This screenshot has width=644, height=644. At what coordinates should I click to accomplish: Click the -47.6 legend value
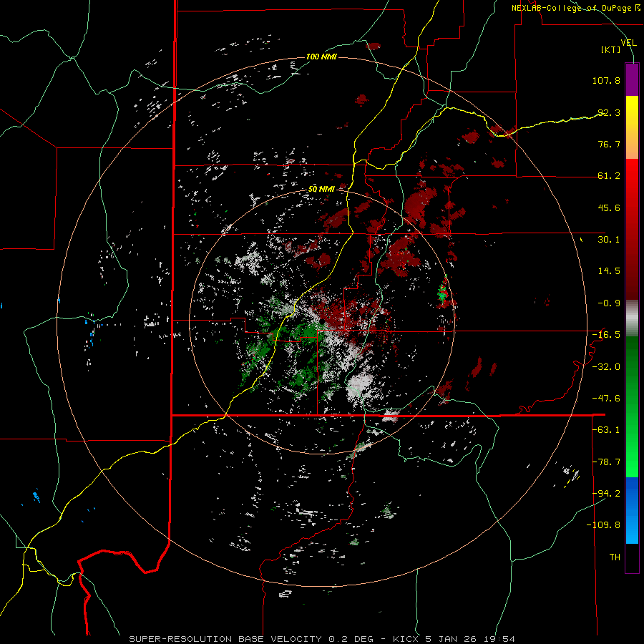pyautogui.click(x=606, y=399)
